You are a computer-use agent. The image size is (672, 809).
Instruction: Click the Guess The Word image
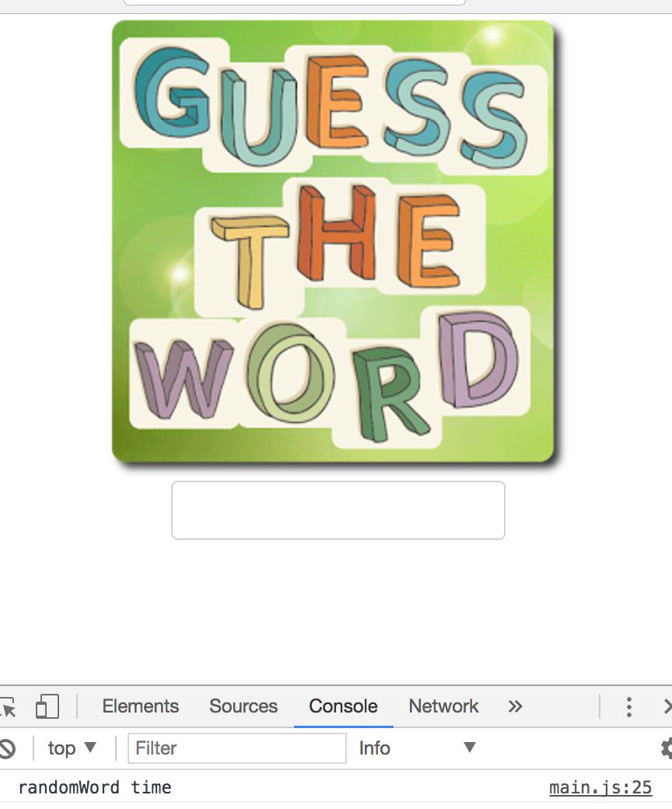tap(333, 241)
